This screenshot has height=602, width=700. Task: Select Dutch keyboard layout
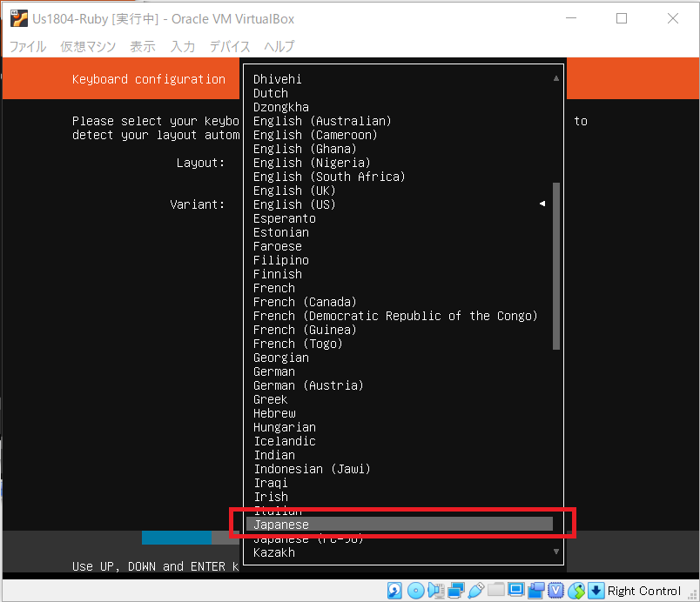[x=271, y=93]
